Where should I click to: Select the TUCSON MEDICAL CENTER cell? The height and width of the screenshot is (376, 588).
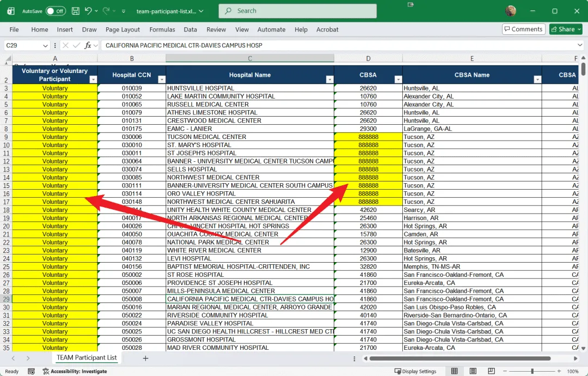[250, 137]
